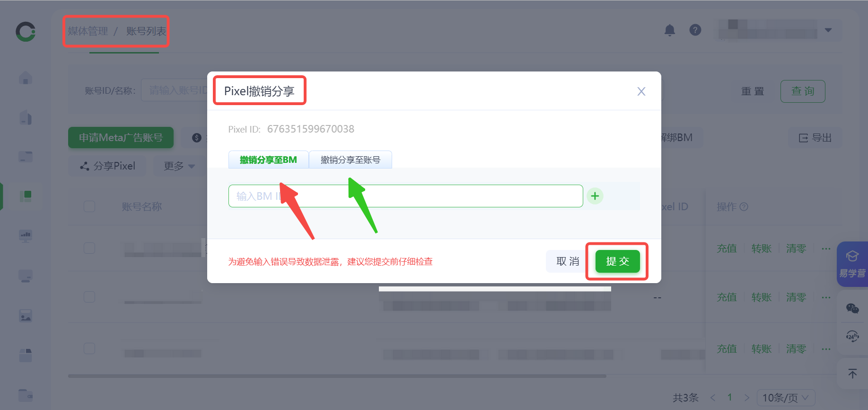Switch to 撤销分享至账号 tab
This screenshot has width=868, height=410.
pos(350,160)
